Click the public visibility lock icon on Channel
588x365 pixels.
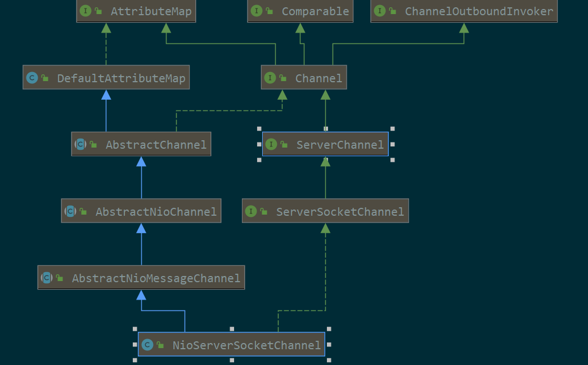click(x=283, y=78)
